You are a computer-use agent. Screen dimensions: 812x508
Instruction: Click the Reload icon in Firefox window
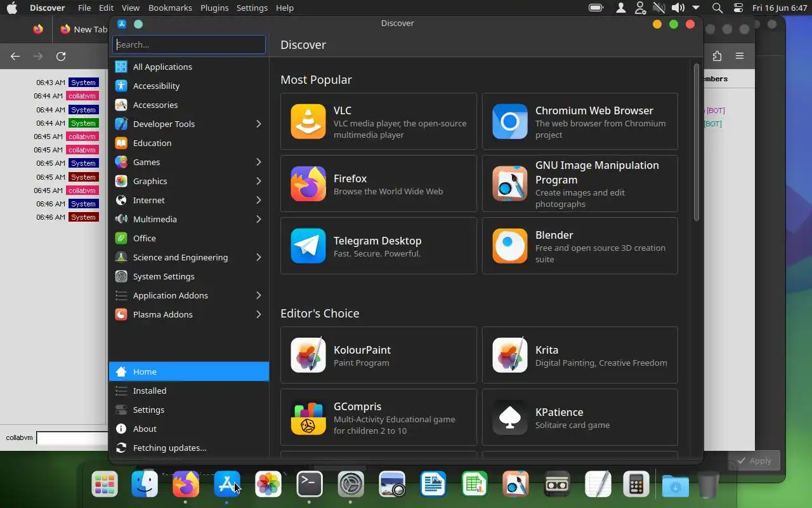61,56
